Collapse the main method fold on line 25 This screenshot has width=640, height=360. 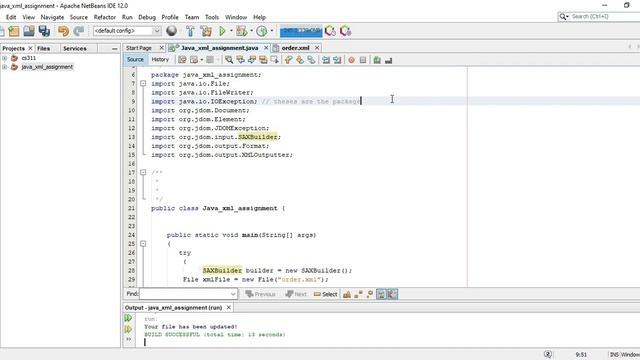[143, 244]
